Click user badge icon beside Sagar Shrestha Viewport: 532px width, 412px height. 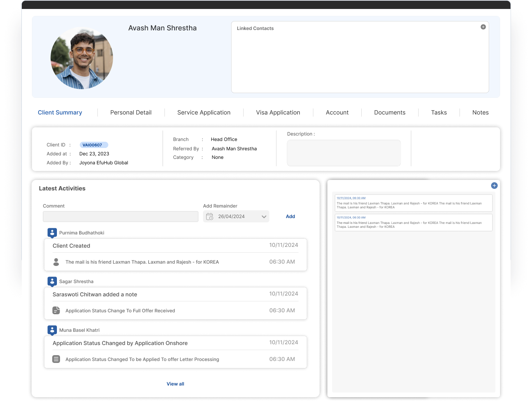point(52,282)
